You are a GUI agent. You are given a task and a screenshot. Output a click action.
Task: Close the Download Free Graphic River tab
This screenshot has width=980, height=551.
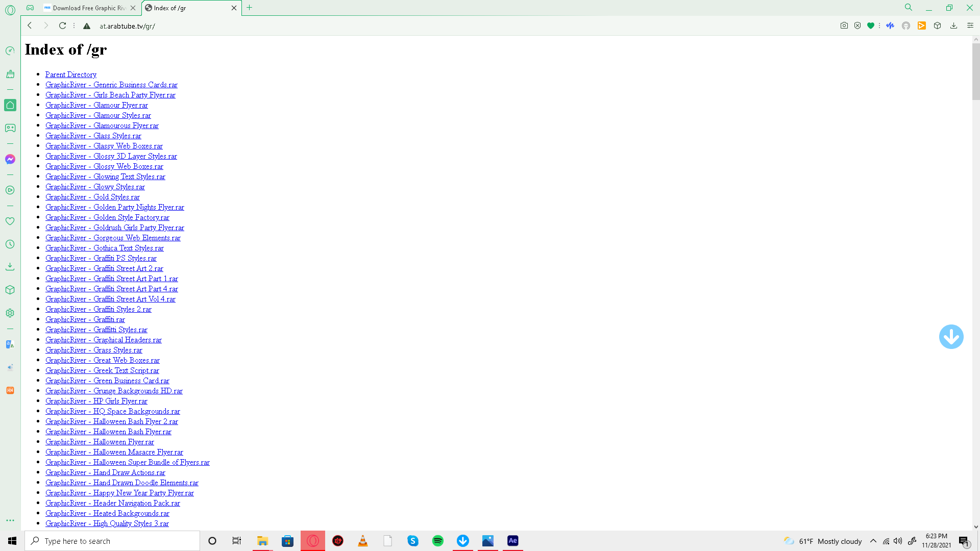click(133, 8)
